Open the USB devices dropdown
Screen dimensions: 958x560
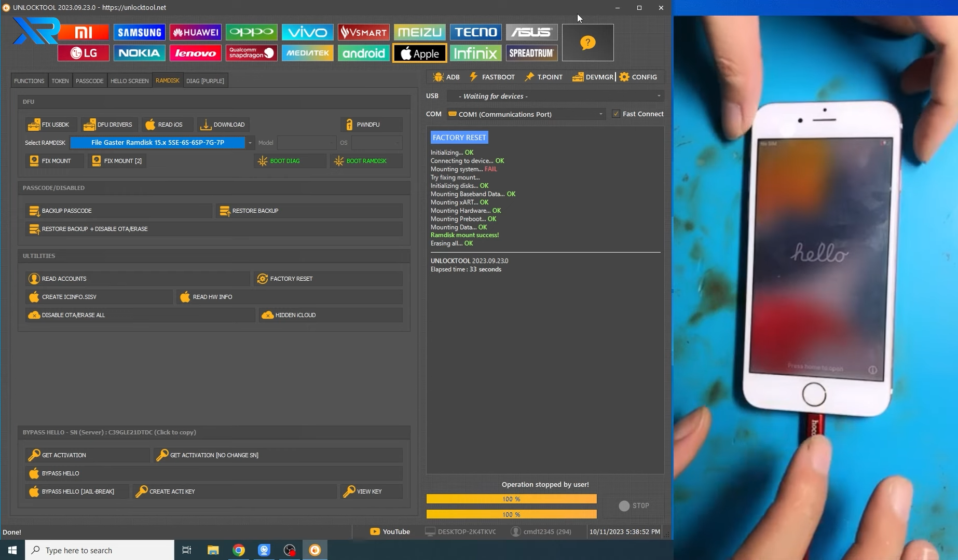[555, 96]
